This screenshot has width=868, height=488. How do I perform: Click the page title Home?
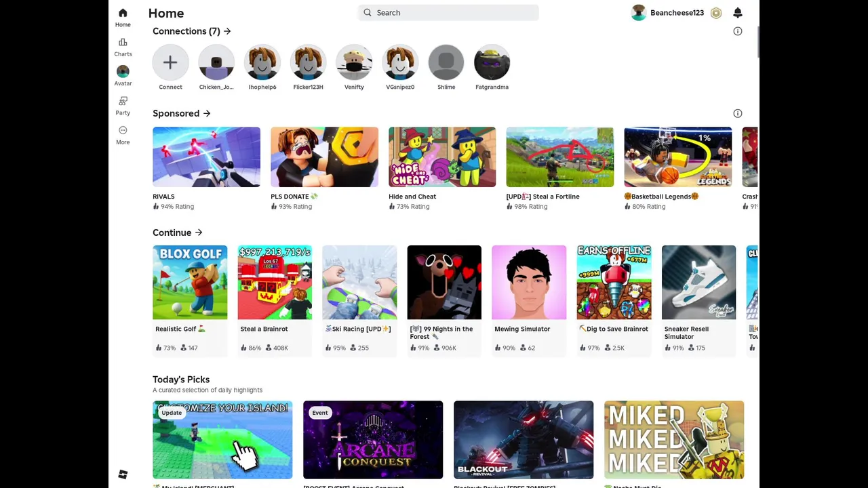pyautogui.click(x=166, y=13)
